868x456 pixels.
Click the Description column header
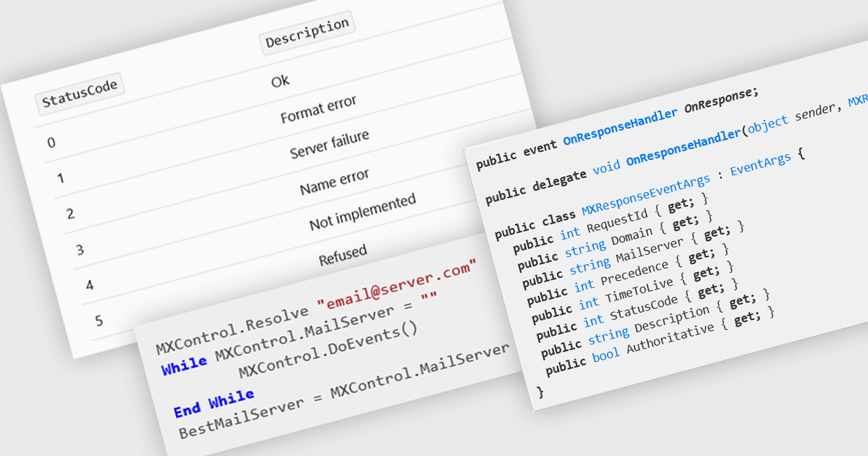point(307,34)
